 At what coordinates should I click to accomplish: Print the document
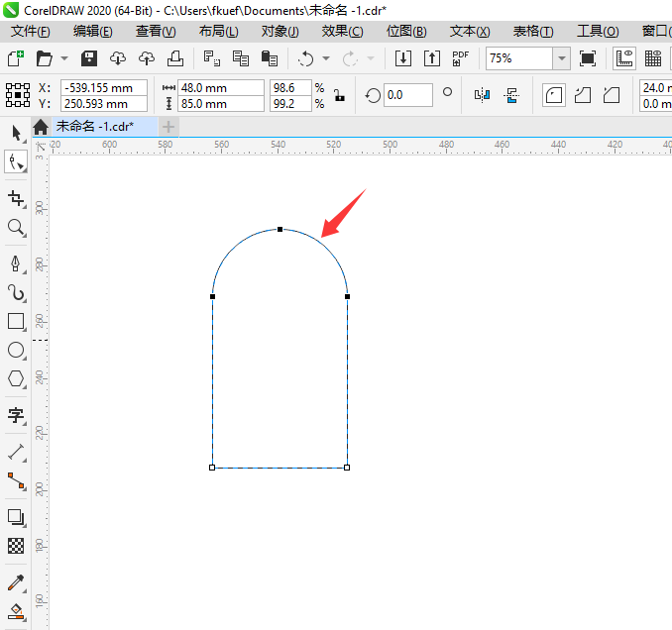tap(175, 58)
